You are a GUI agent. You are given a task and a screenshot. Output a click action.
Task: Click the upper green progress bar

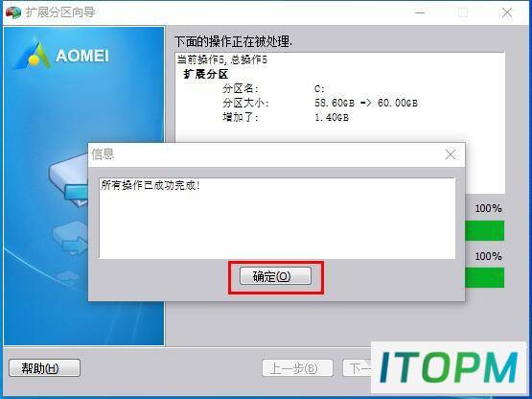click(484, 230)
